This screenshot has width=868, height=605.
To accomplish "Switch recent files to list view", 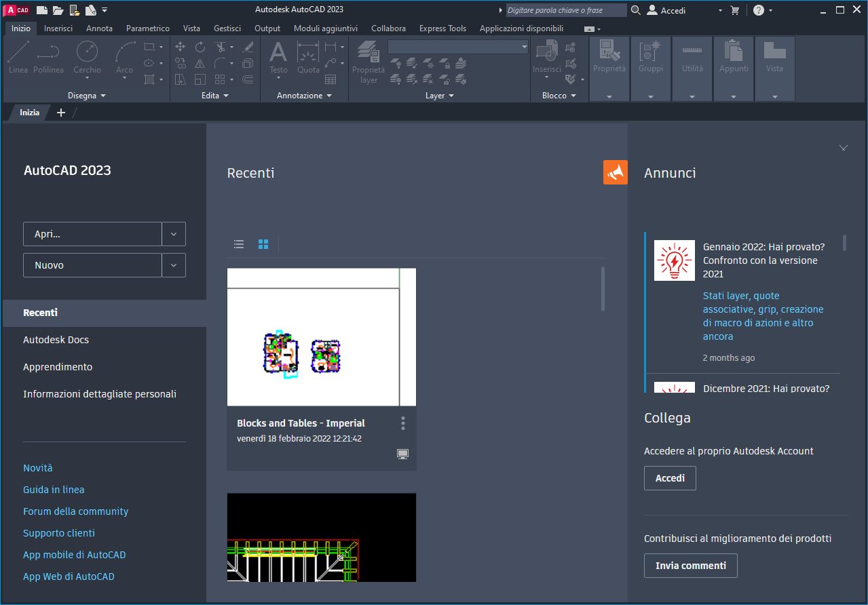I will click(x=239, y=244).
